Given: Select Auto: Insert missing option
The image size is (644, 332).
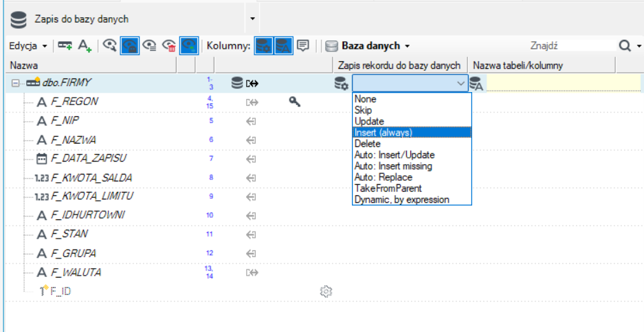Looking at the screenshot, I should click(x=412, y=166).
